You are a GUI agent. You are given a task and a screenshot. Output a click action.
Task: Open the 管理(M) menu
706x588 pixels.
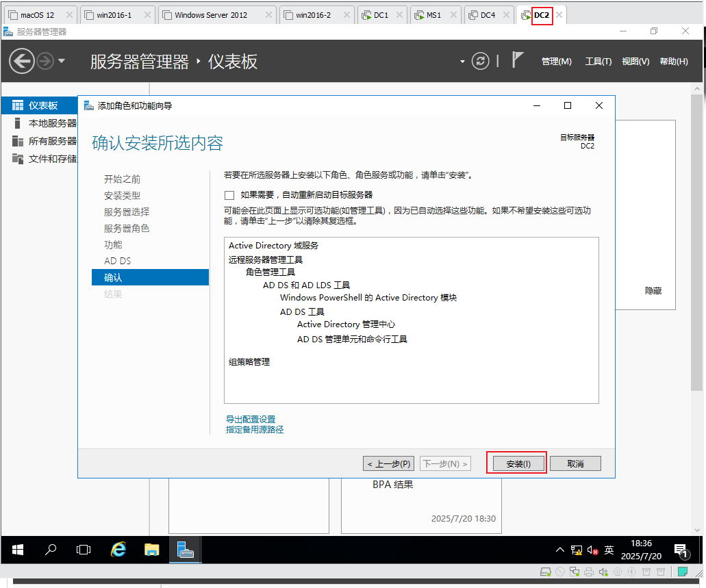[557, 61]
